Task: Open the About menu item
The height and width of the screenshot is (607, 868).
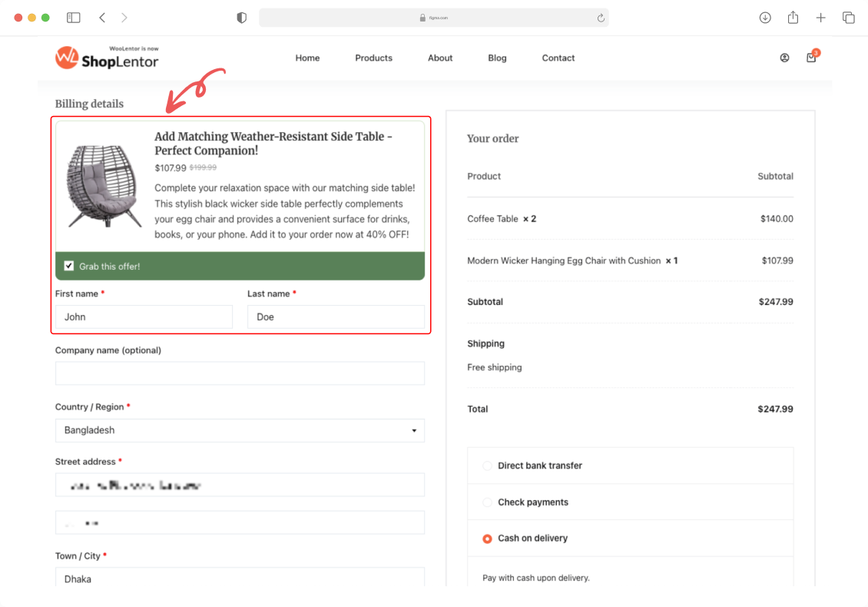Action: click(x=440, y=58)
